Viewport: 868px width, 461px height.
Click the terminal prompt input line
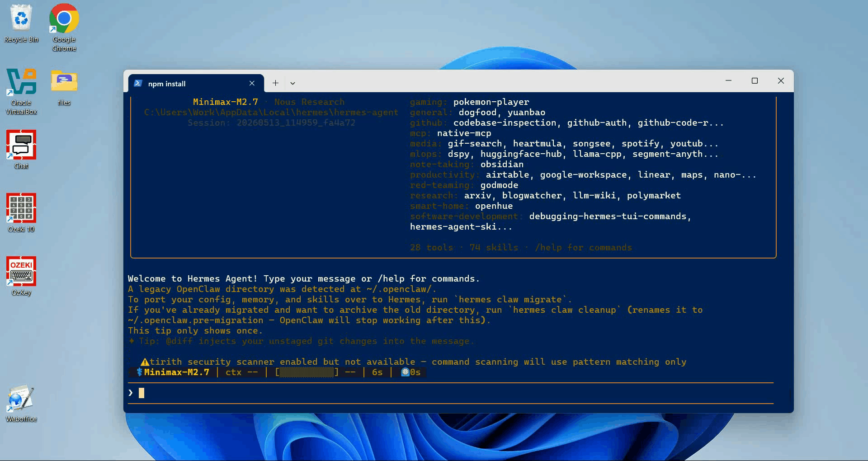[x=451, y=393]
